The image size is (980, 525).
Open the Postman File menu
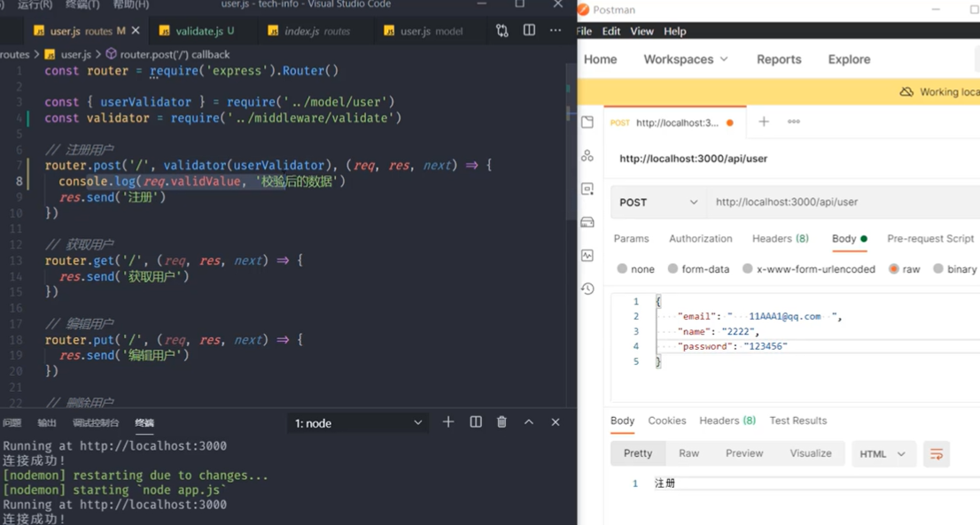[585, 31]
